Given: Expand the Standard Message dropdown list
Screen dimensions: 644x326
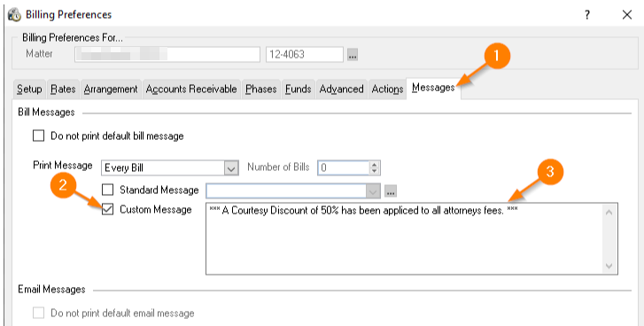Looking at the screenshot, I should point(373,191).
